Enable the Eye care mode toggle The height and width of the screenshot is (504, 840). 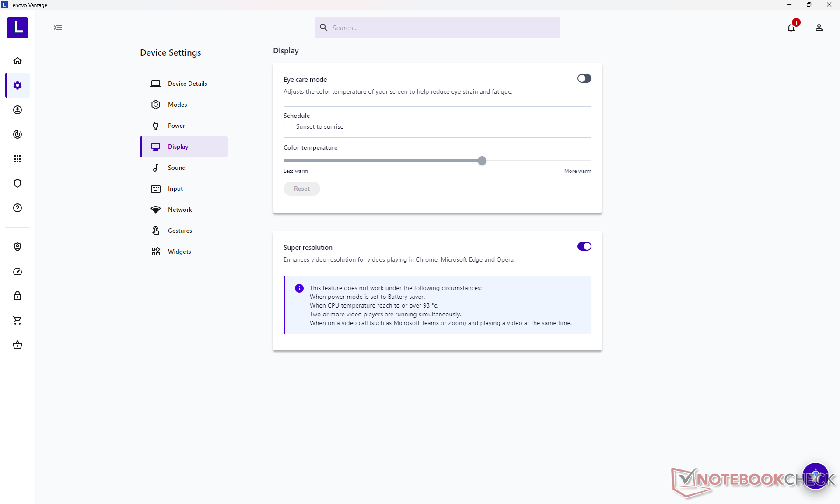point(584,78)
